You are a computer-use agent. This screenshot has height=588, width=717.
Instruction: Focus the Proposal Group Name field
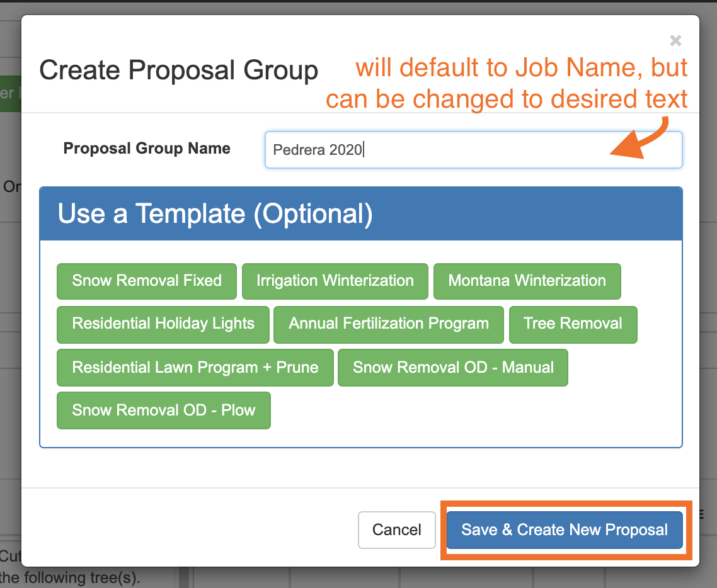point(474,150)
